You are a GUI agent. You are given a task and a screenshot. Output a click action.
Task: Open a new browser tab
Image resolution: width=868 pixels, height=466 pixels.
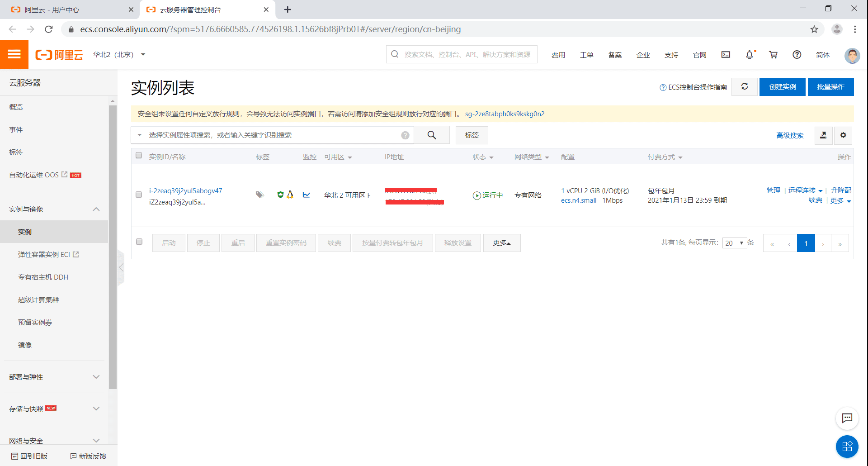tap(288, 10)
